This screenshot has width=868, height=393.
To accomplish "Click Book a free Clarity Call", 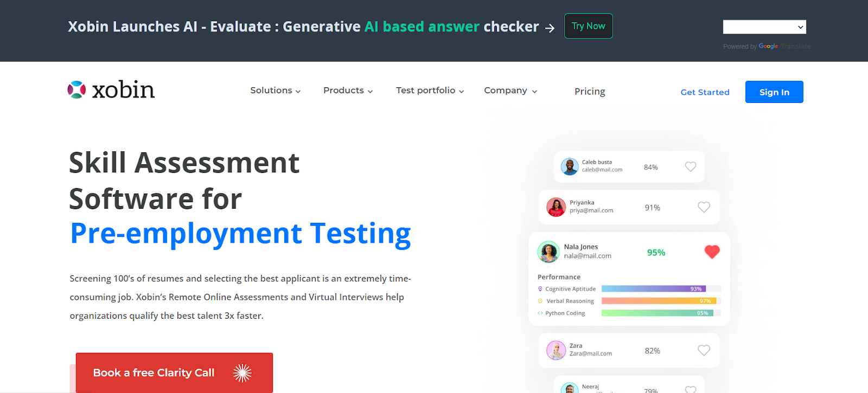I will coord(174,373).
